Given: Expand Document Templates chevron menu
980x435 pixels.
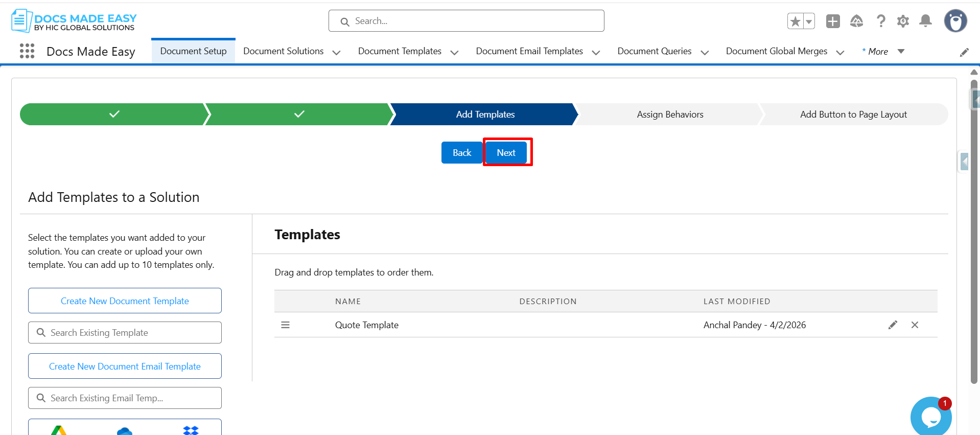Looking at the screenshot, I should (454, 52).
